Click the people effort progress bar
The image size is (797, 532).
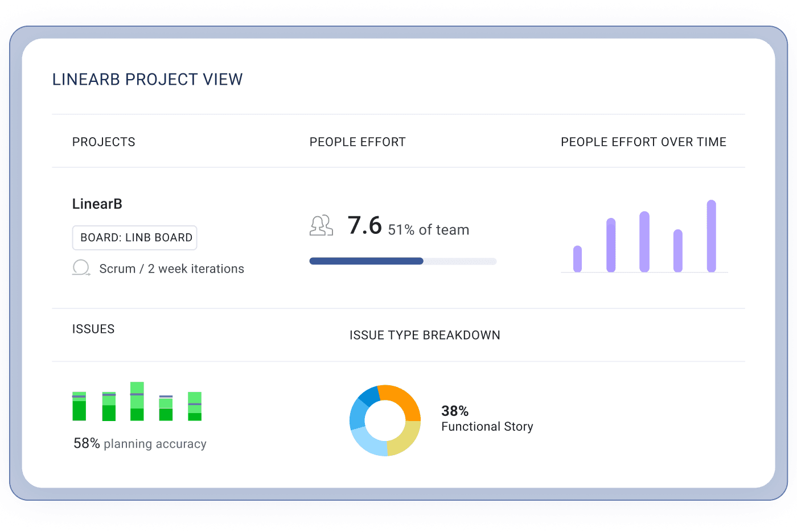pos(403,261)
